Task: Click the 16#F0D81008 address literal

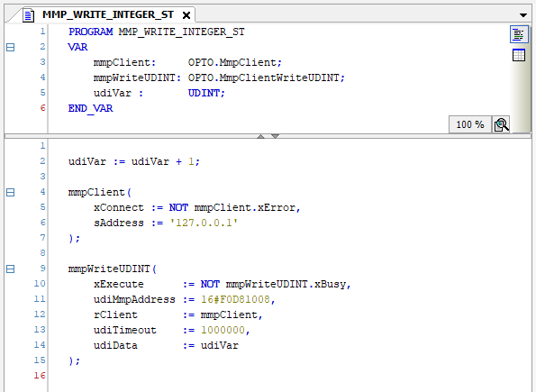Action: [x=235, y=300]
